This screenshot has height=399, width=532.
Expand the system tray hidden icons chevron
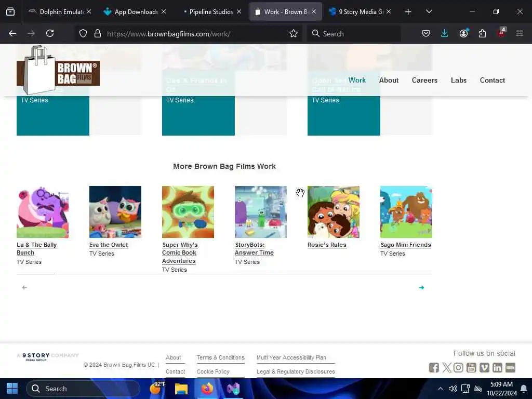441,389
